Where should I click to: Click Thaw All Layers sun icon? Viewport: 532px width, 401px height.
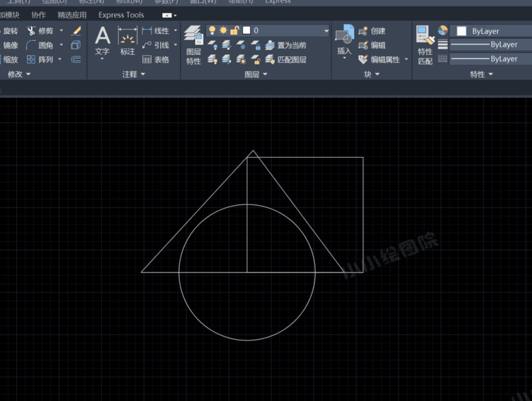coord(241,60)
